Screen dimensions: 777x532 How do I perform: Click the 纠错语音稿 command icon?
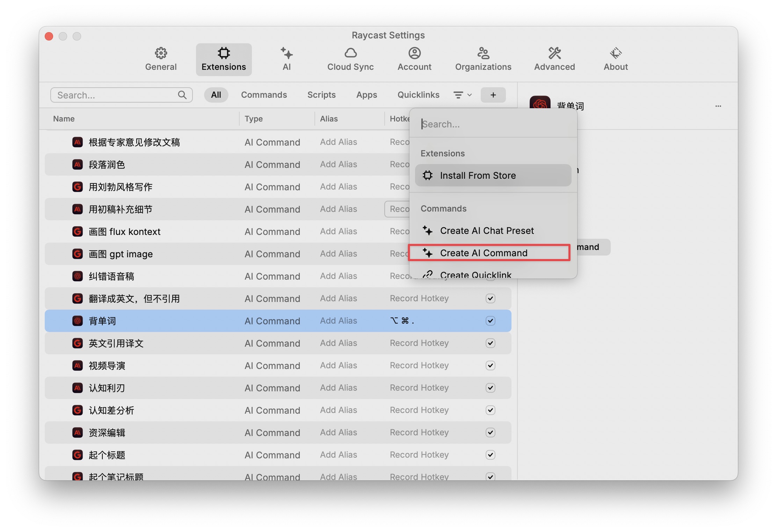78,276
